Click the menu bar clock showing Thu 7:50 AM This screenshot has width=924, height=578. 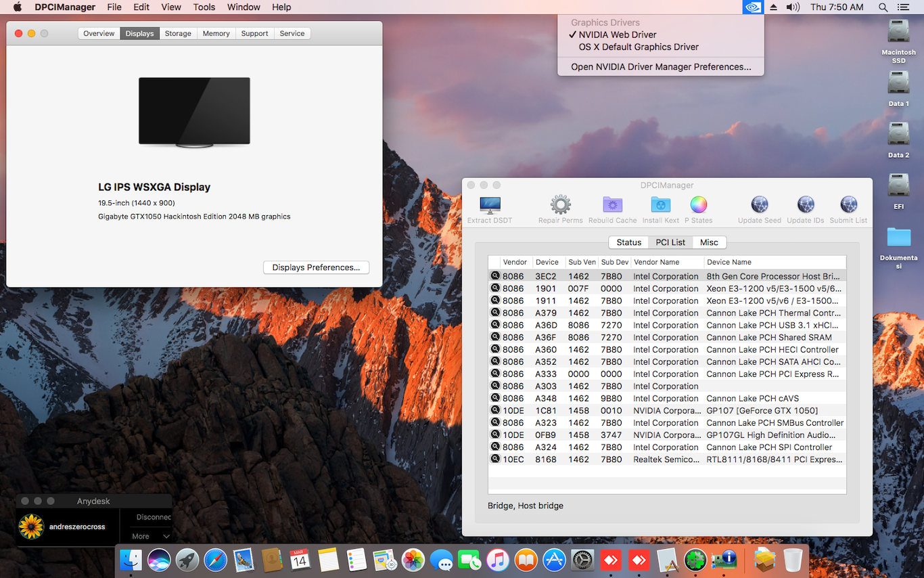(x=837, y=7)
